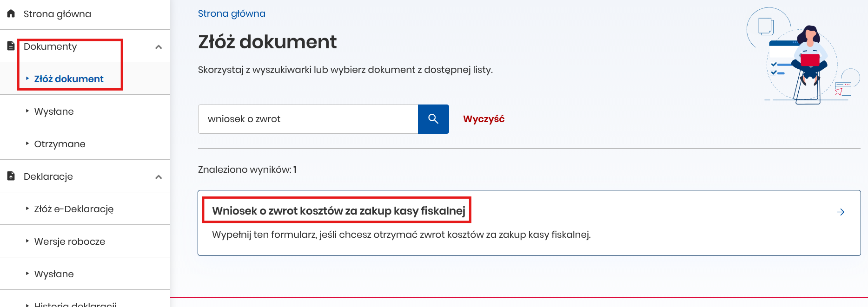Collapse the Deklaracje section chevron
The height and width of the screenshot is (307, 868).
(159, 177)
